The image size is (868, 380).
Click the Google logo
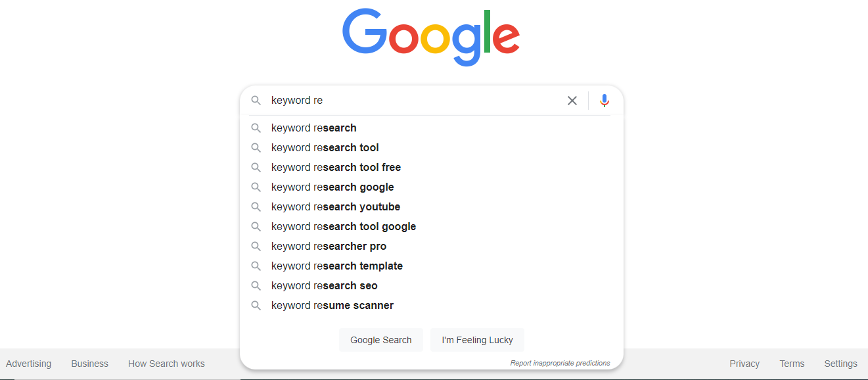click(x=430, y=37)
